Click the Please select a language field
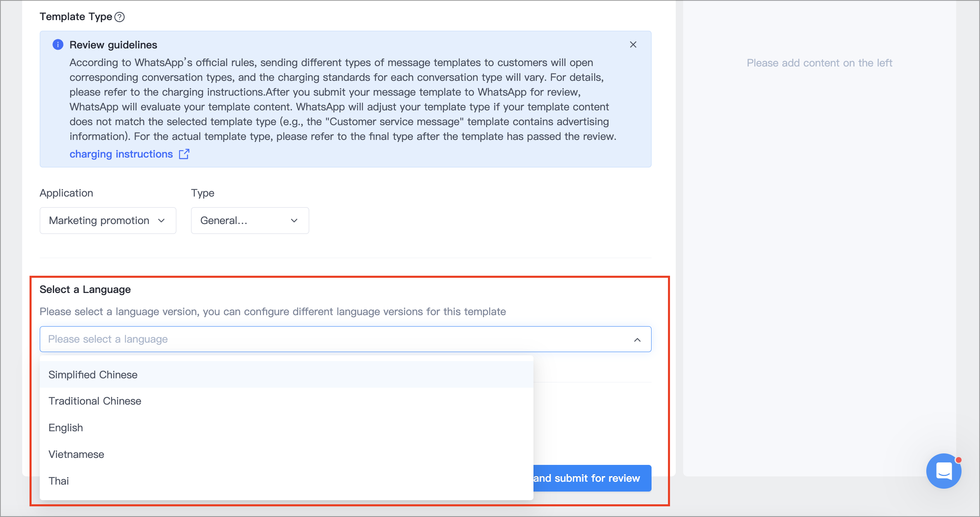The height and width of the screenshot is (517, 980). [x=345, y=339]
